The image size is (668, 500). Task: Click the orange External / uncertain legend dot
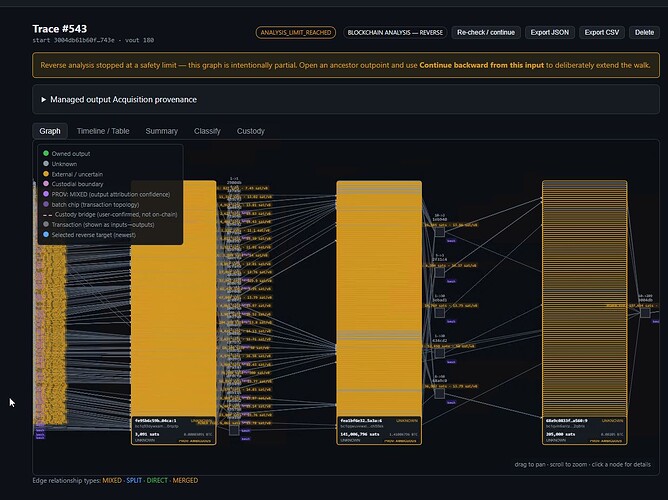(46, 174)
